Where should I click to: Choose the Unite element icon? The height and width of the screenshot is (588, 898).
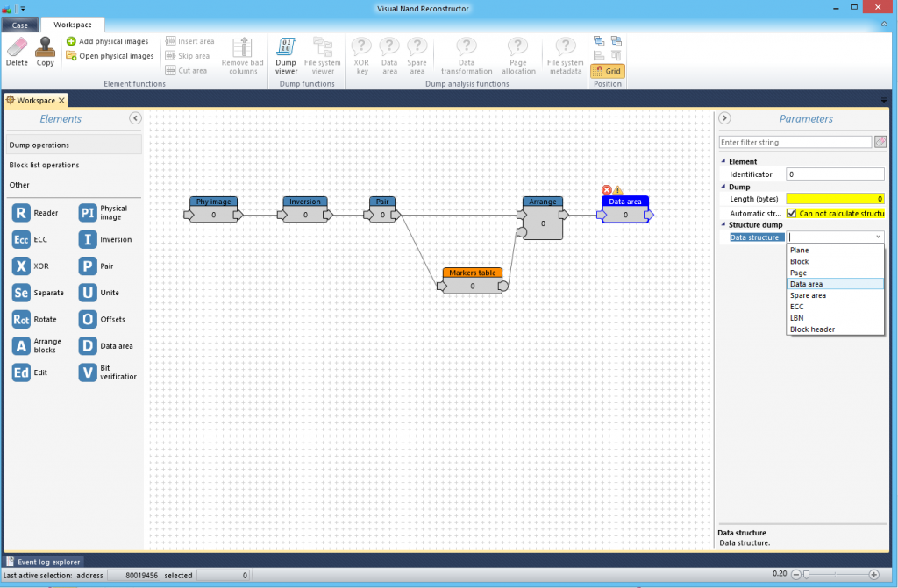click(88, 293)
